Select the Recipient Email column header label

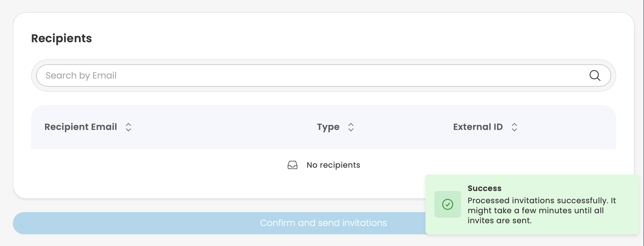click(x=81, y=127)
